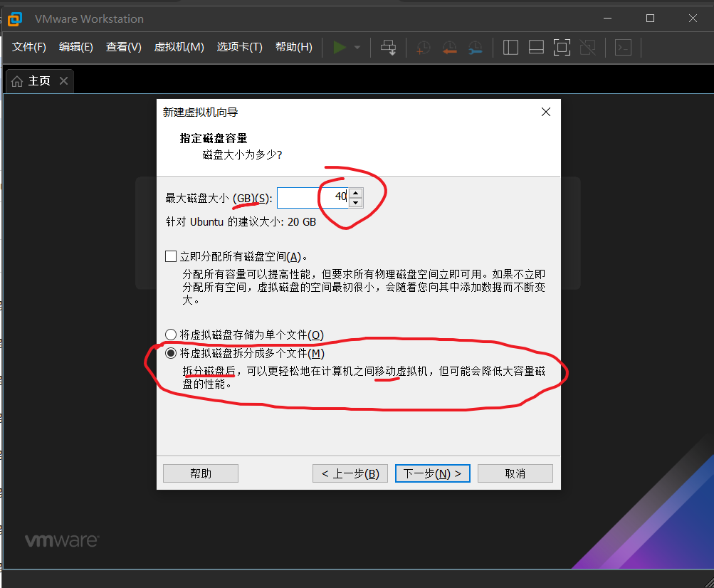Close the 主页 tab

click(64, 81)
